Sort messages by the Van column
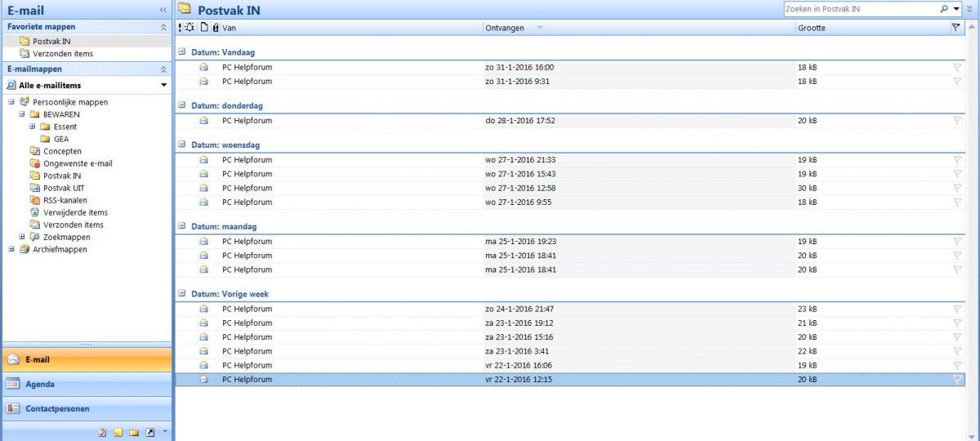This screenshot has height=441, width=980. click(x=351, y=28)
